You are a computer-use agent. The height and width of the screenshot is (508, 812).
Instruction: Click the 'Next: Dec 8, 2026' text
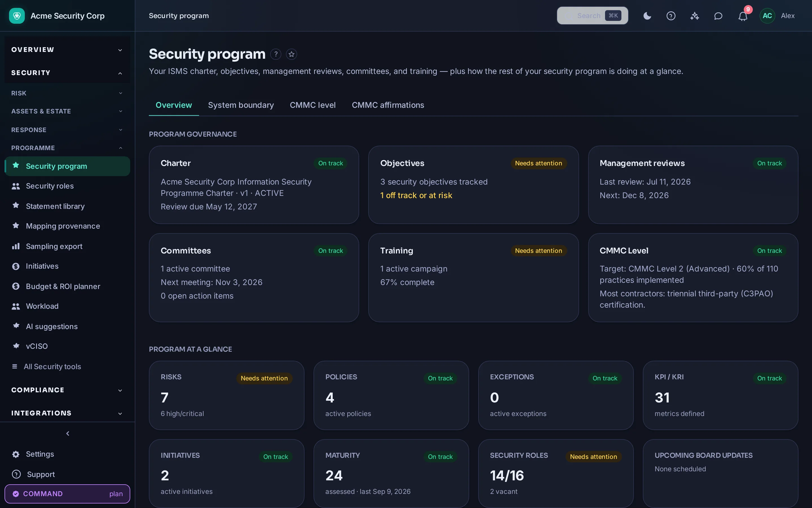coord(634,195)
